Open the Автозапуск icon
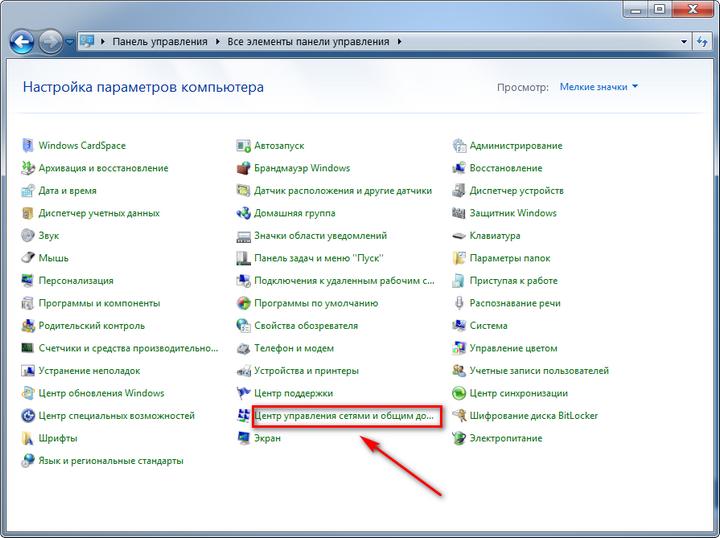 tap(243, 146)
